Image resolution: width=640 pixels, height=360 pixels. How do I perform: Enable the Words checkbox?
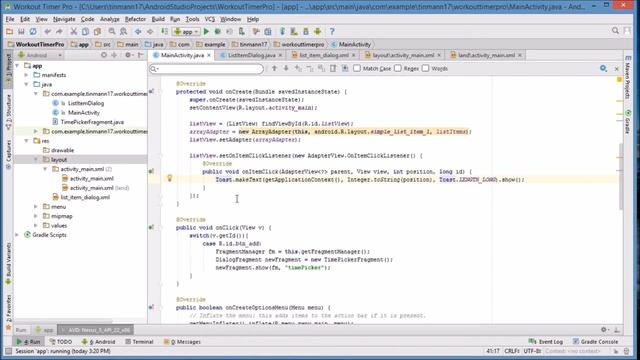click(x=425, y=68)
